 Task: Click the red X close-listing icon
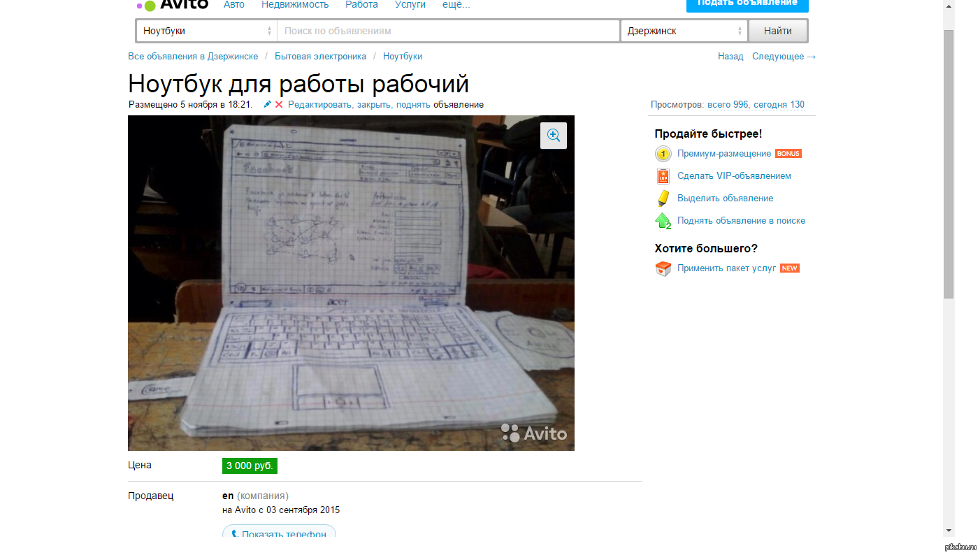[x=279, y=105]
